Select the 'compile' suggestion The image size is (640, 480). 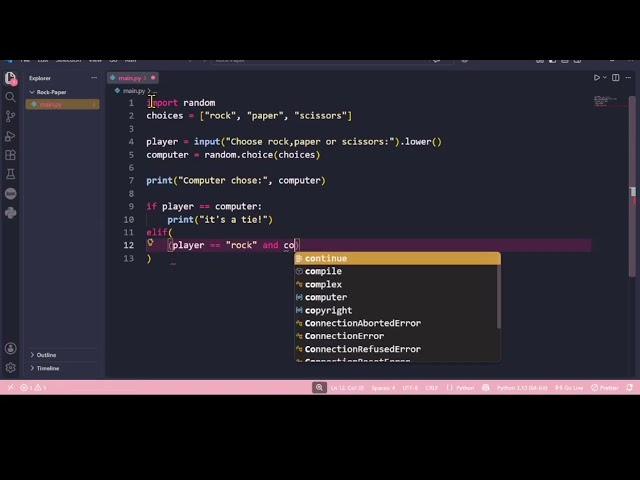(x=396, y=271)
